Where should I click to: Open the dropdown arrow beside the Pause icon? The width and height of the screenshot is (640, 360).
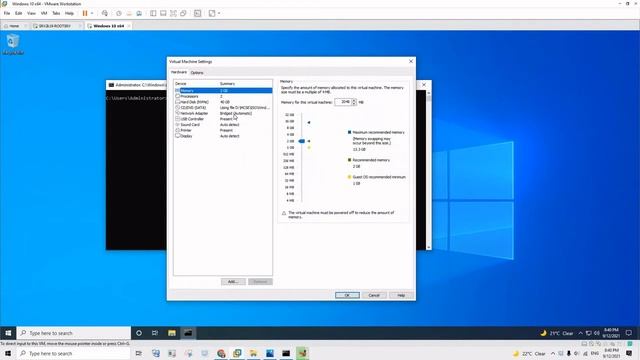click(92, 13)
